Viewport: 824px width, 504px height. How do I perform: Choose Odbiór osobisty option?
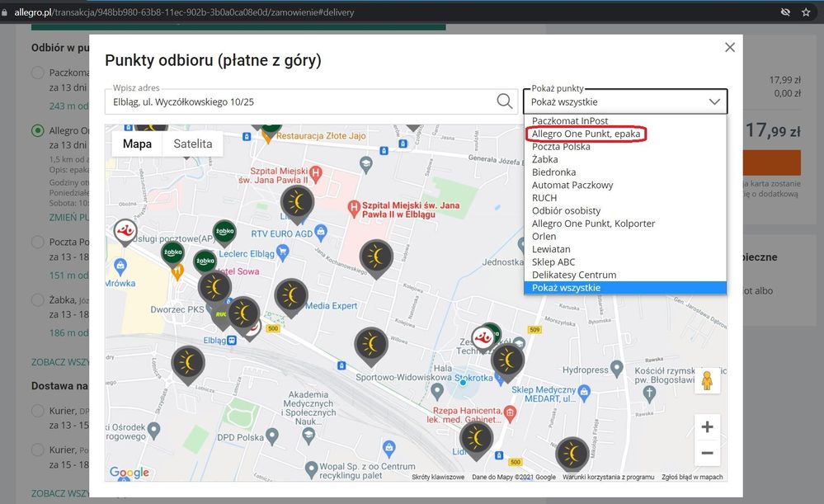tap(625, 210)
